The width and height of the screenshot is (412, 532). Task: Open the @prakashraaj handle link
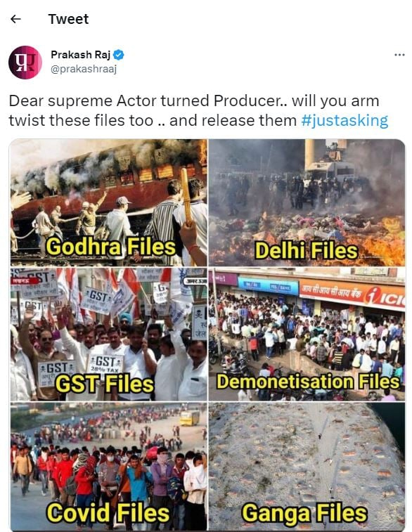point(84,69)
